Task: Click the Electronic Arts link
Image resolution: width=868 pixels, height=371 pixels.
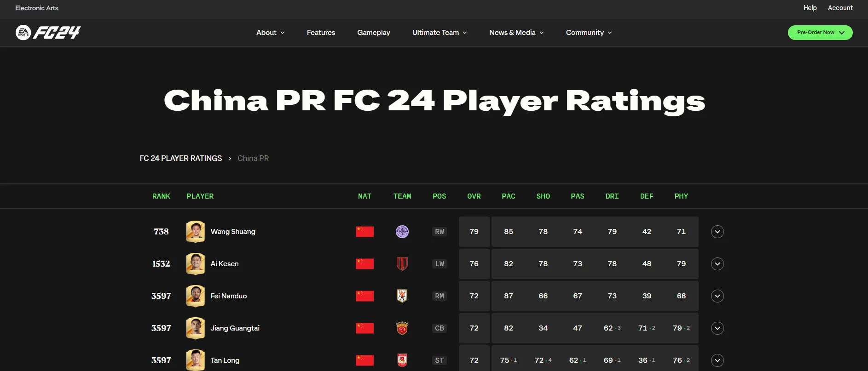Action: [x=37, y=8]
